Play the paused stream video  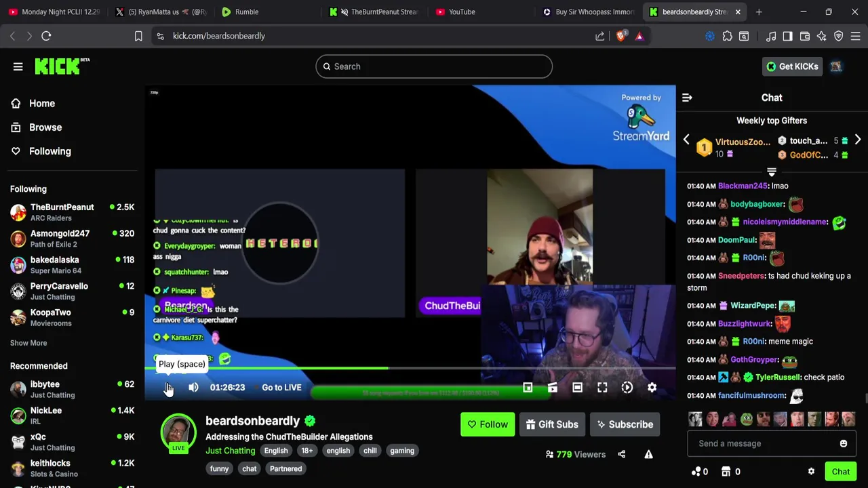pyautogui.click(x=168, y=388)
